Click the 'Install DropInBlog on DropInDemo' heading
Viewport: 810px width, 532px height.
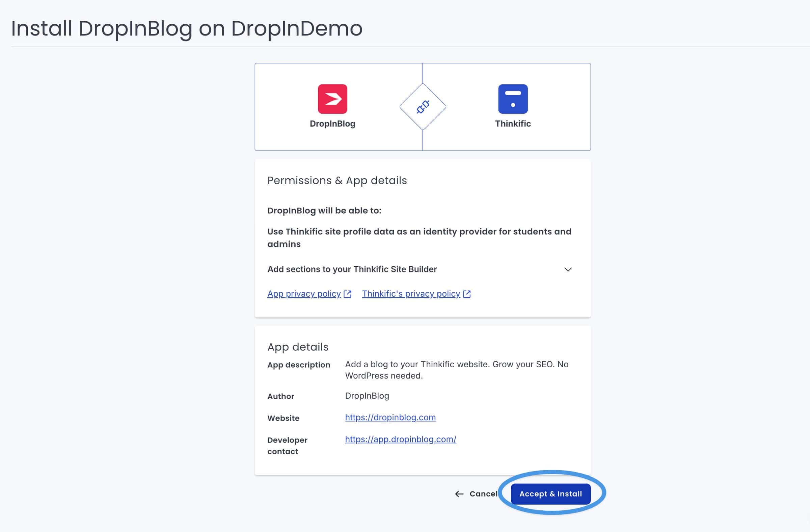tap(187, 29)
